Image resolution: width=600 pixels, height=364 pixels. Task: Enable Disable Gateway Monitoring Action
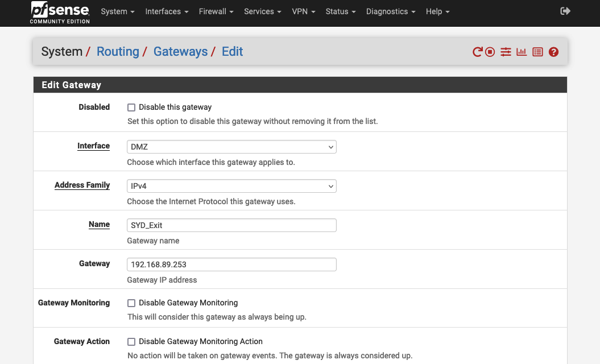pos(131,341)
